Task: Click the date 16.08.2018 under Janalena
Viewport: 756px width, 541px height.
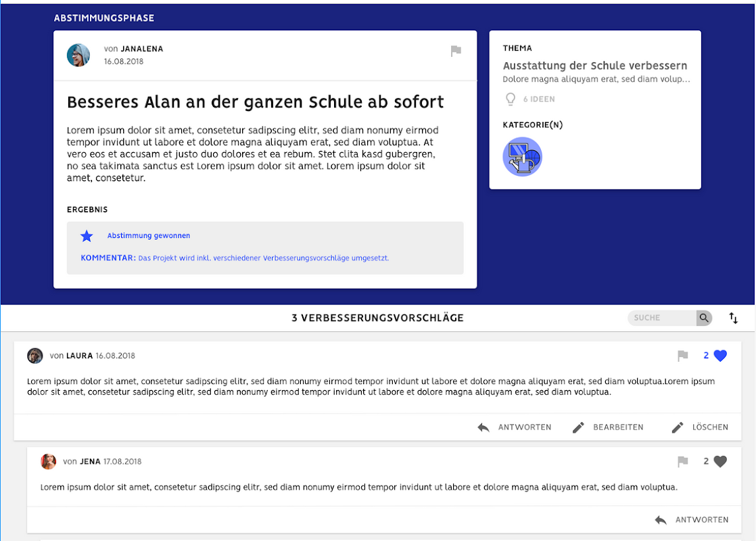Action: click(124, 62)
